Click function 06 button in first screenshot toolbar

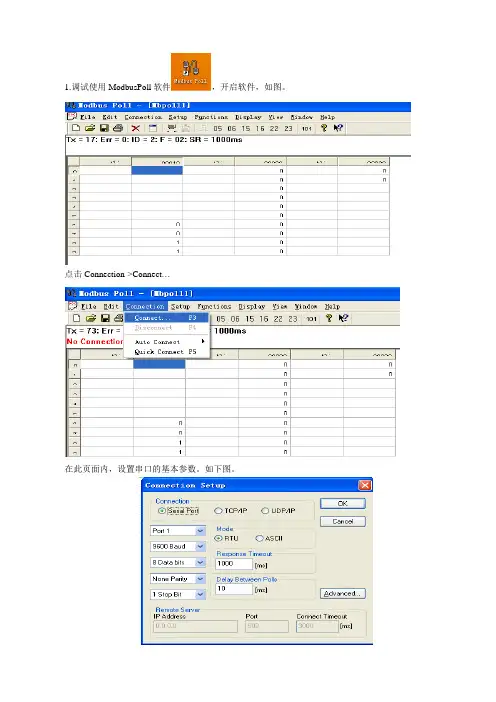click(231, 128)
